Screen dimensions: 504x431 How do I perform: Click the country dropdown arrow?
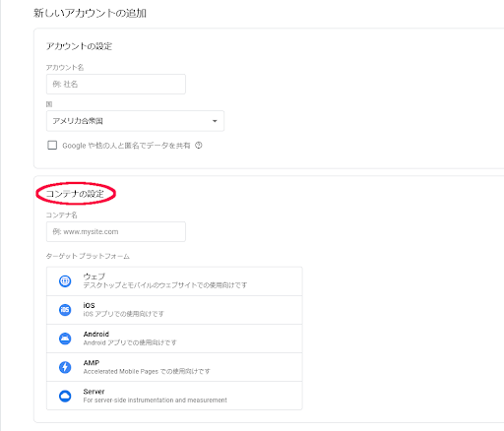pos(215,121)
